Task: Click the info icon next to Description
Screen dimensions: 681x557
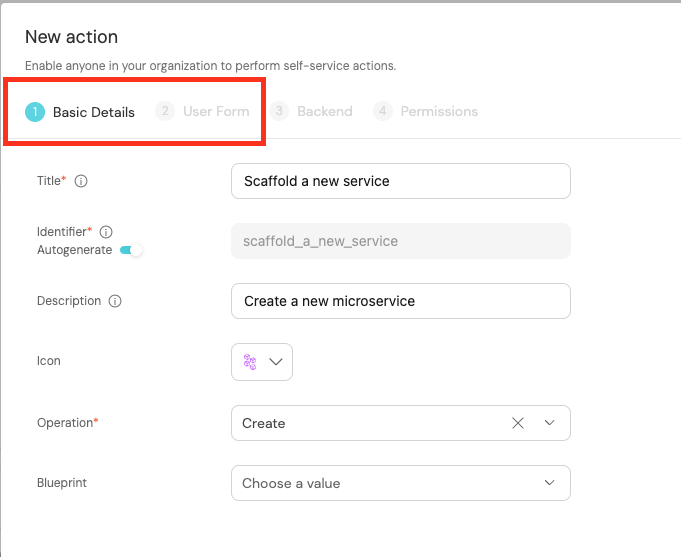Action: (x=115, y=301)
